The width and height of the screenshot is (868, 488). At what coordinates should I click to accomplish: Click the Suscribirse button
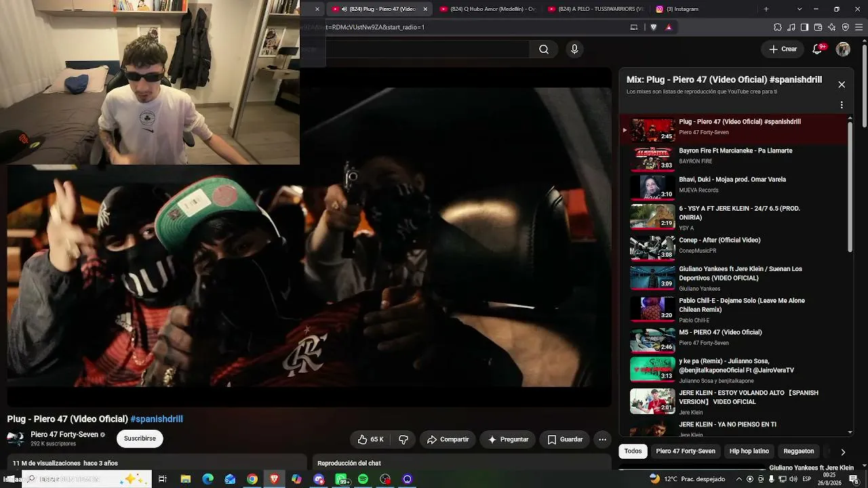click(x=140, y=439)
